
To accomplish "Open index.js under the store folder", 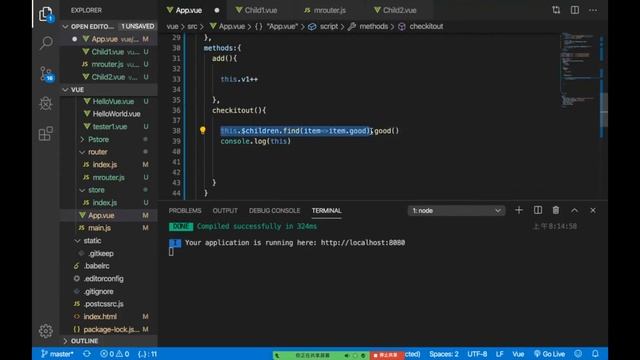I will (x=104, y=202).
